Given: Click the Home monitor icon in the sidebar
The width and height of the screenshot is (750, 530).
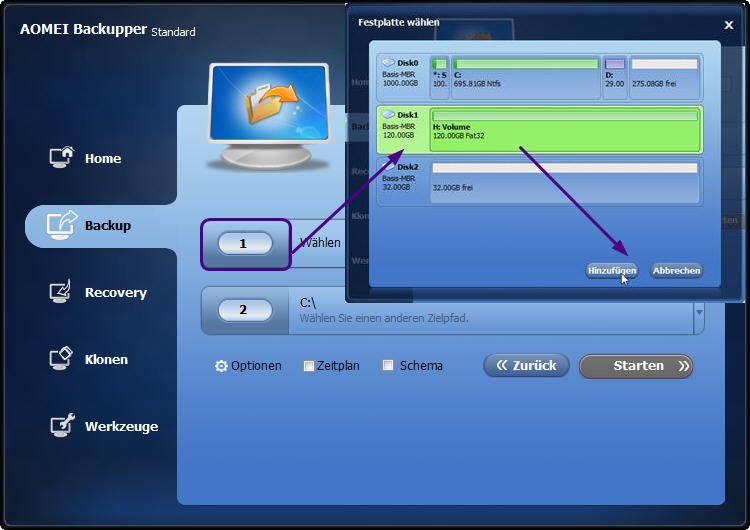Looking at the screenshot, I should tap(62, 157).
